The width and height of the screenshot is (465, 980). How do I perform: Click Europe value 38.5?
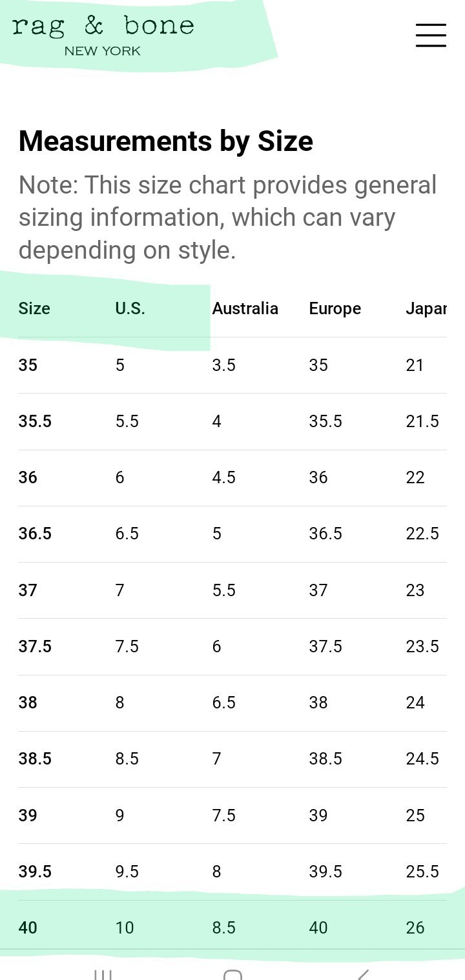[x=325, y=759]
